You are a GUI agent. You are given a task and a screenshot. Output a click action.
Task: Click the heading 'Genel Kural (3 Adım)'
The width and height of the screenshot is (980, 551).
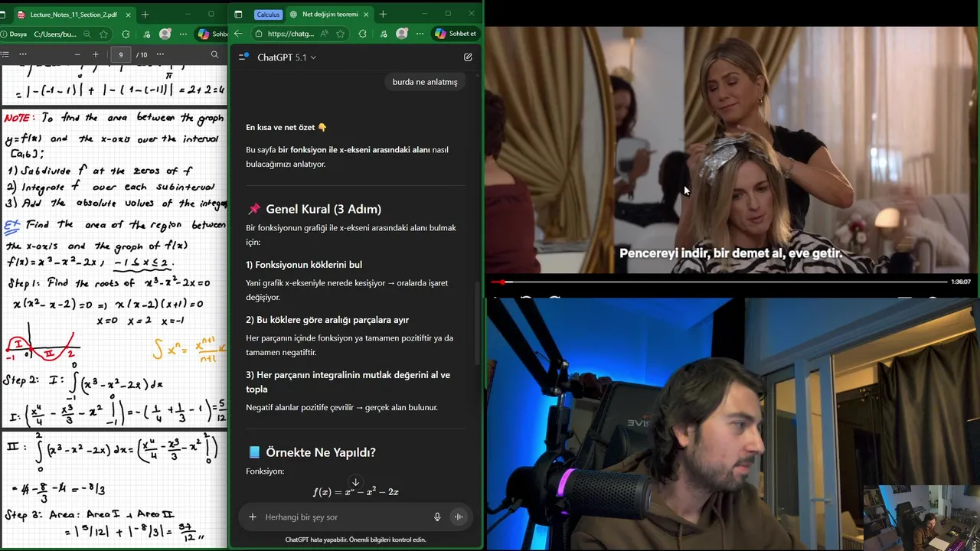pos(323,209)
